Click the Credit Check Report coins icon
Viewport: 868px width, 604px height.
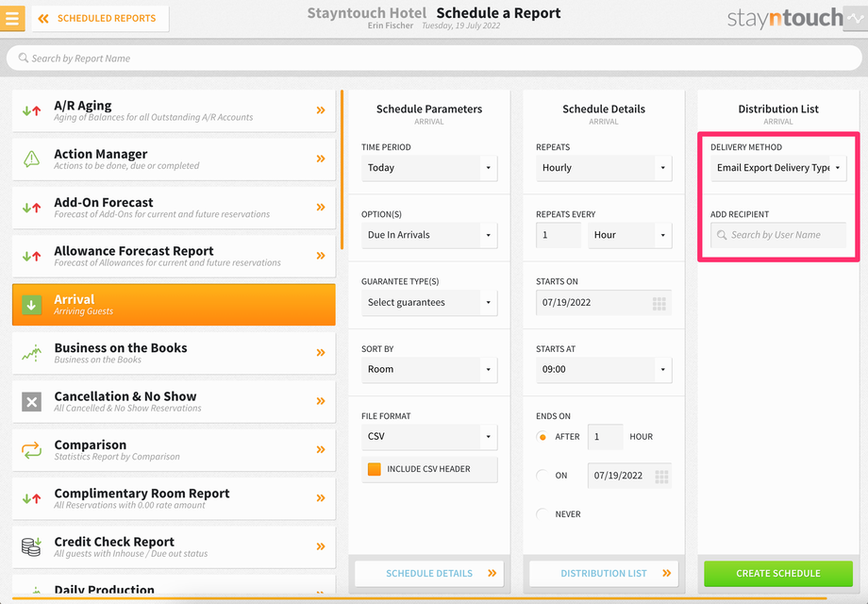tap(31, 546)
